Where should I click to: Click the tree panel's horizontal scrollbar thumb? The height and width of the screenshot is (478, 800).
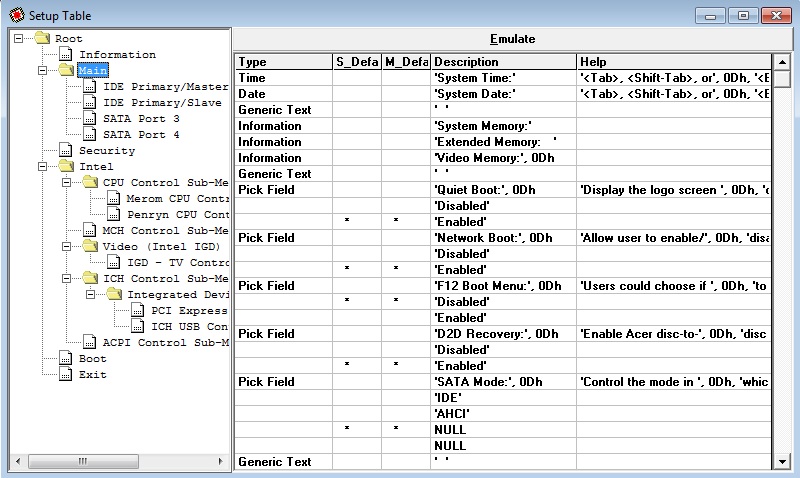[83, 461]
